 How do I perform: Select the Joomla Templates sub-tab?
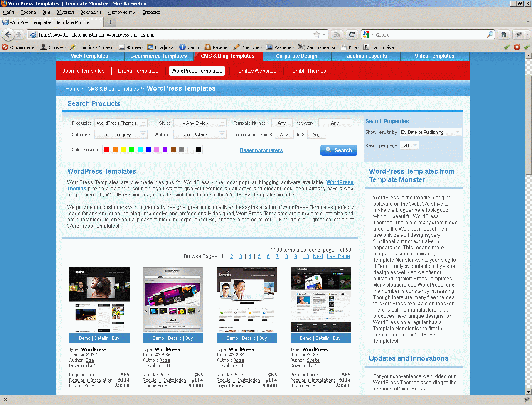point(84,71)
